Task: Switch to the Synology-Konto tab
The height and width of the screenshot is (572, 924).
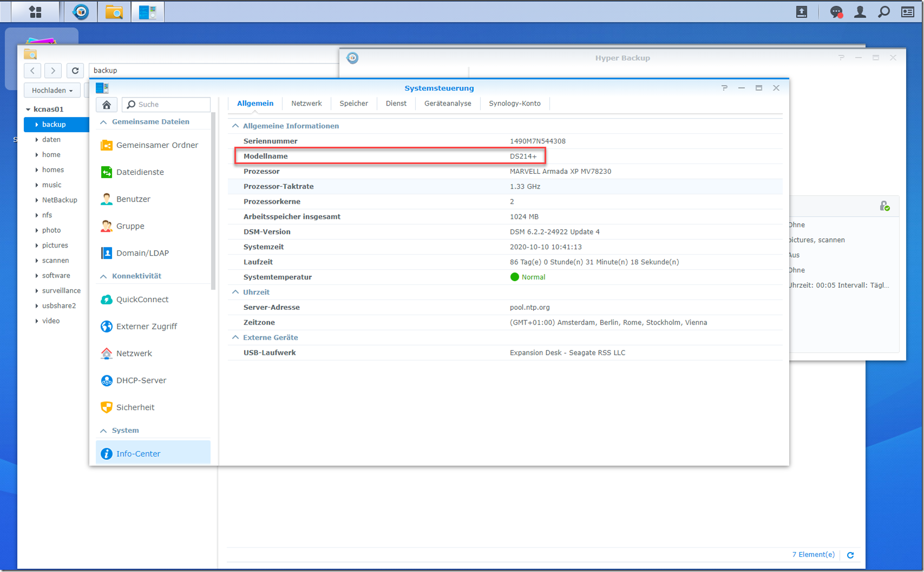Action: point(514,103)
